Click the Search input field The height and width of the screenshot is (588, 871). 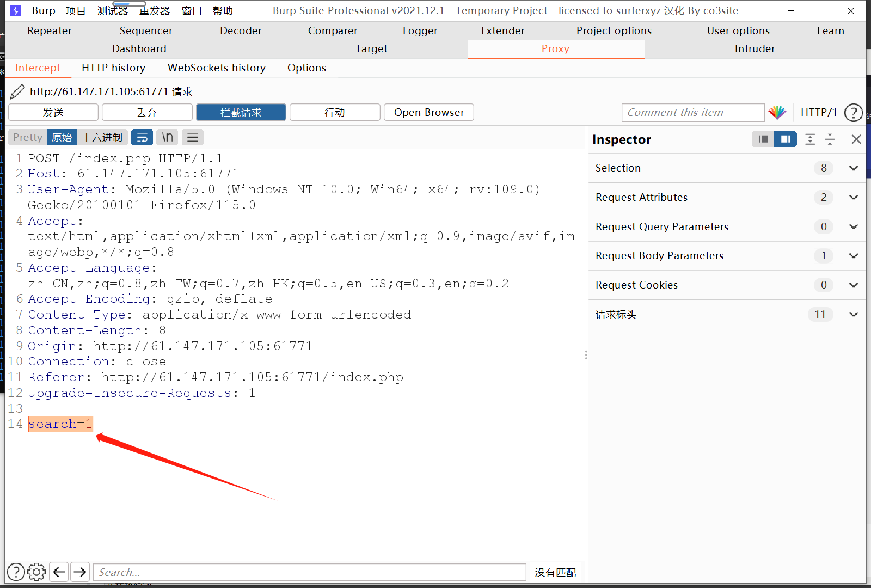point(310,572)
